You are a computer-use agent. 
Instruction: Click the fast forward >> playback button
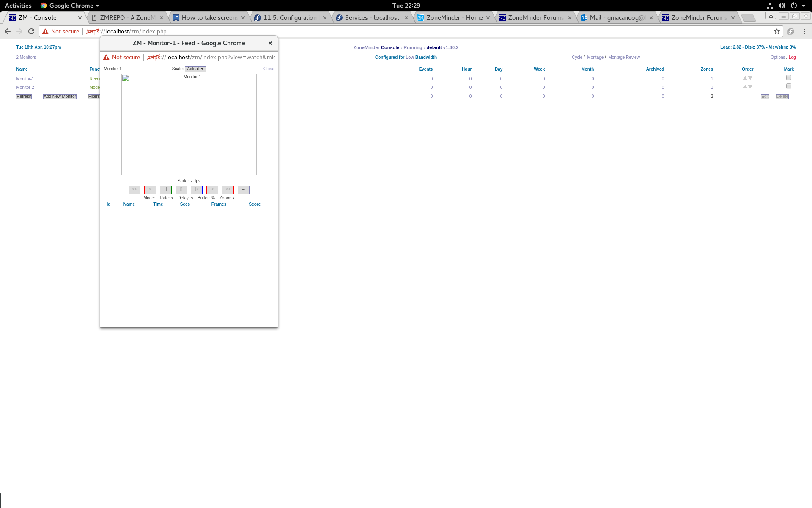pos(228,190)
